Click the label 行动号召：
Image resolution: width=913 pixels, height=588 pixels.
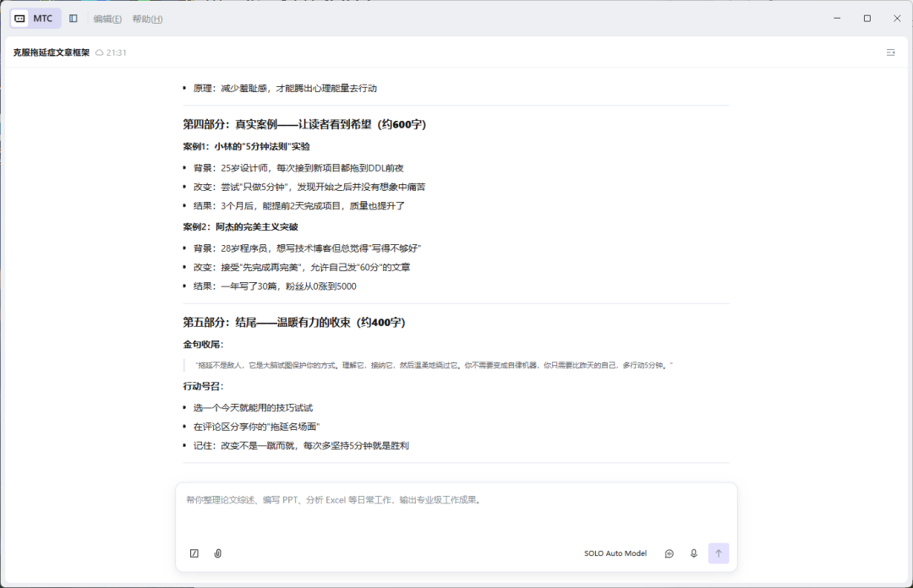[203, 386]
